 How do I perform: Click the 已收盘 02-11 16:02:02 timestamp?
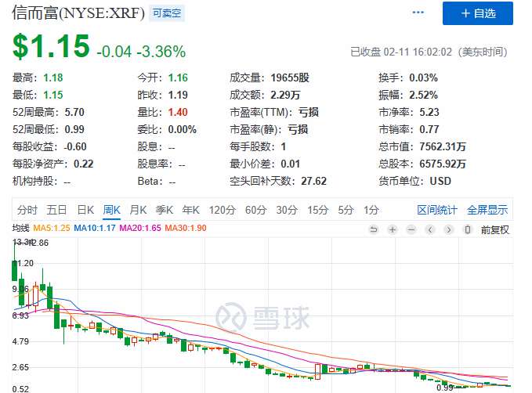coord(429,52)
